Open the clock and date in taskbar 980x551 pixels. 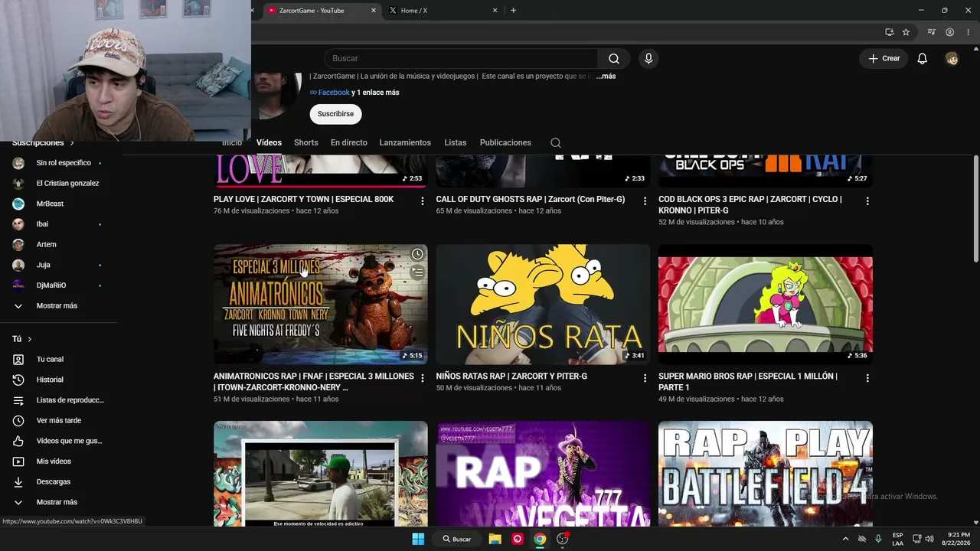click(959, 539)
